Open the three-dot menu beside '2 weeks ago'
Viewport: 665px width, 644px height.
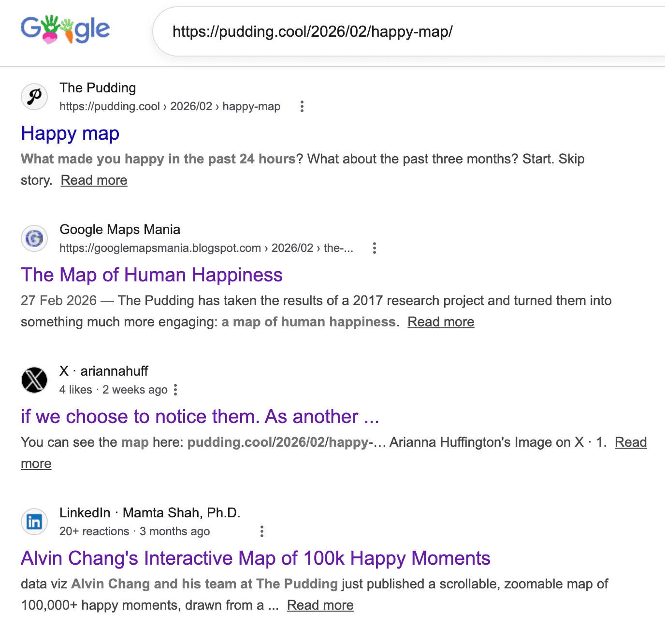(x=175, y=390)
